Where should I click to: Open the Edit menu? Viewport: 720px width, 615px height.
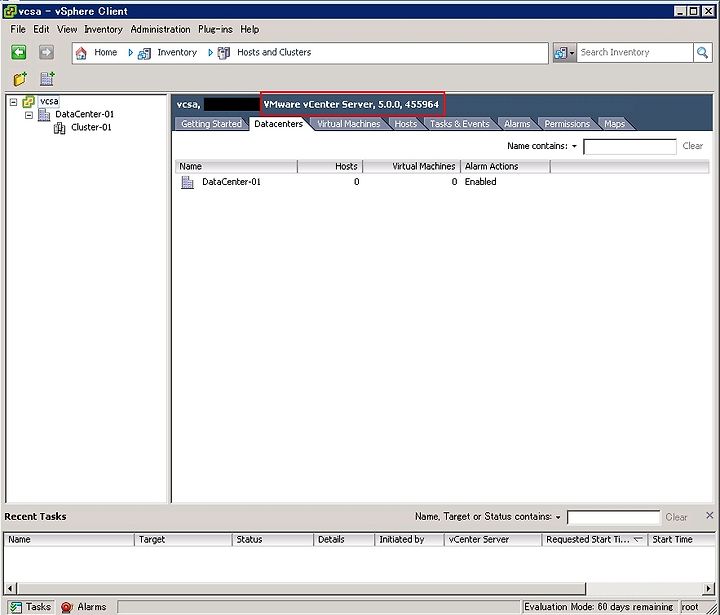41,29
